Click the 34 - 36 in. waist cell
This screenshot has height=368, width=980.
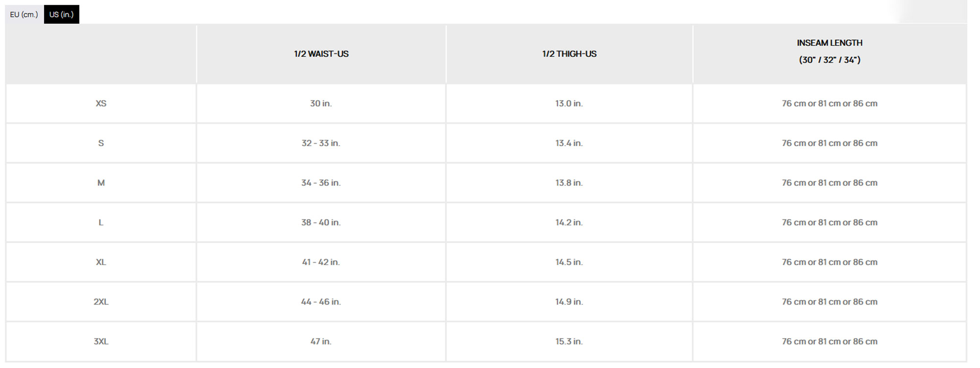pos(321,183)
